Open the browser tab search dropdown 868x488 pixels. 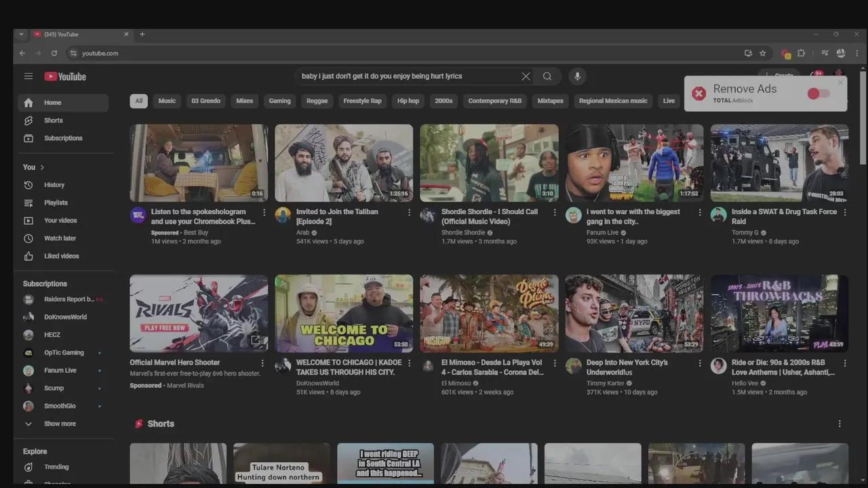(21, 35)
